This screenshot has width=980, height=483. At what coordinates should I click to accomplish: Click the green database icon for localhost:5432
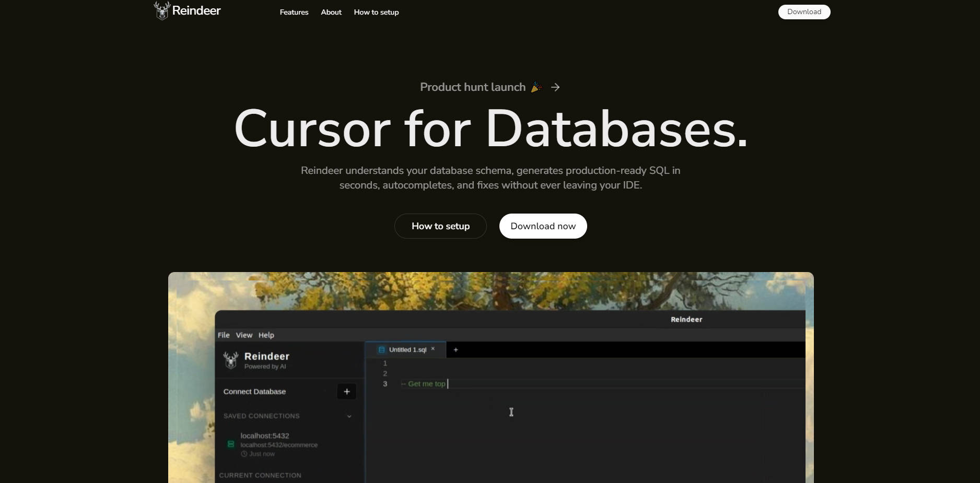(230, 444)
